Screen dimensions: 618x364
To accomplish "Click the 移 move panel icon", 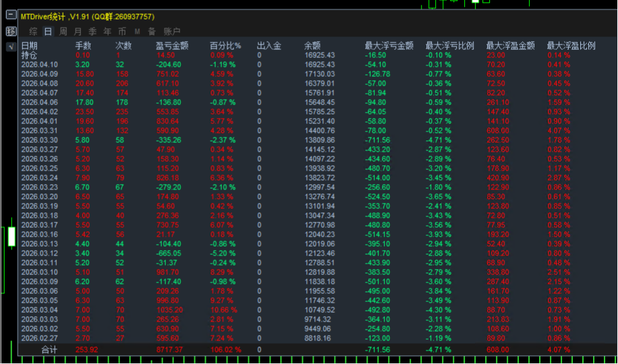I will pos(11,31).
